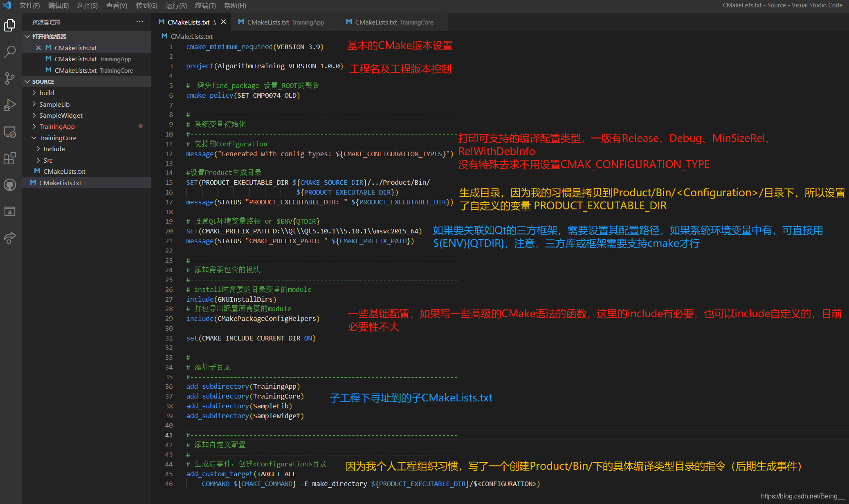Open the Search activity bar icon
The image size is (849, 504).
point(10,52)
